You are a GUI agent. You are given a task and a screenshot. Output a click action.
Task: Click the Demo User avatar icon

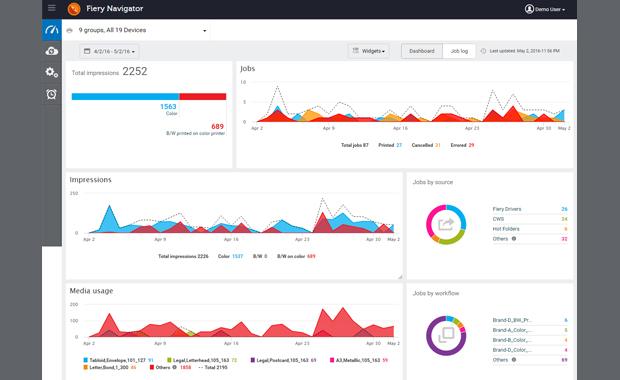529,9
